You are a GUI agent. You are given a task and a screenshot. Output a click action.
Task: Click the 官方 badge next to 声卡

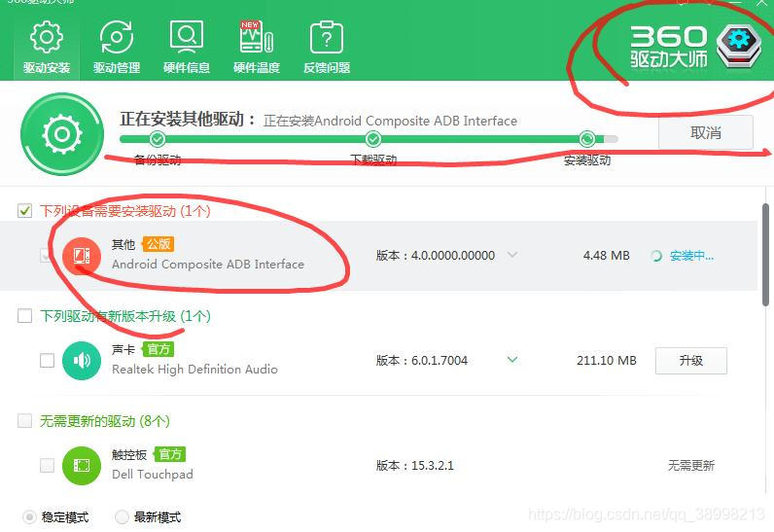pos(158,349)
